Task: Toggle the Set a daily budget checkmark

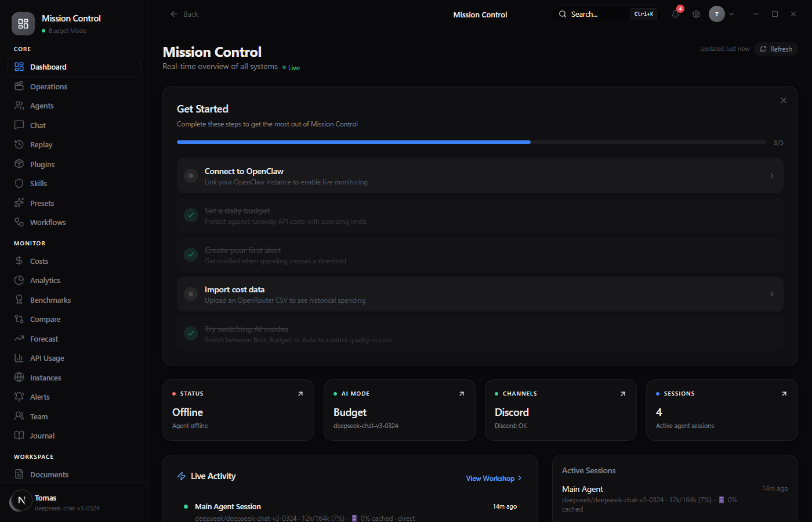Action: click(x=191, y=215)
